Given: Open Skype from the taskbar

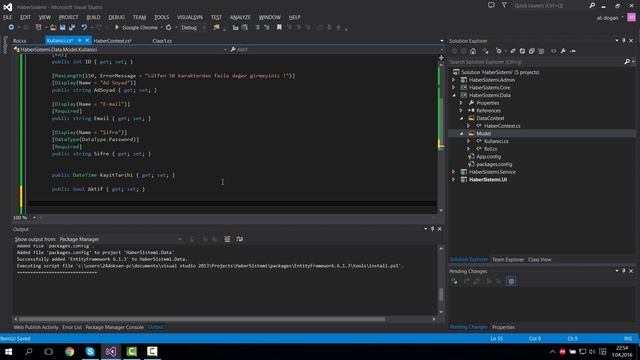Looking at the screenshot, I should pos(90,351).
